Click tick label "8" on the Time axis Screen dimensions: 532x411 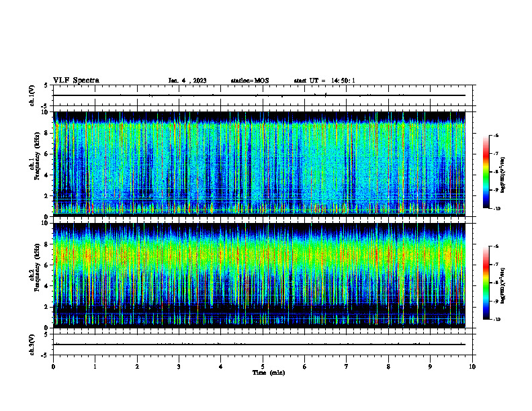(388, 367)
